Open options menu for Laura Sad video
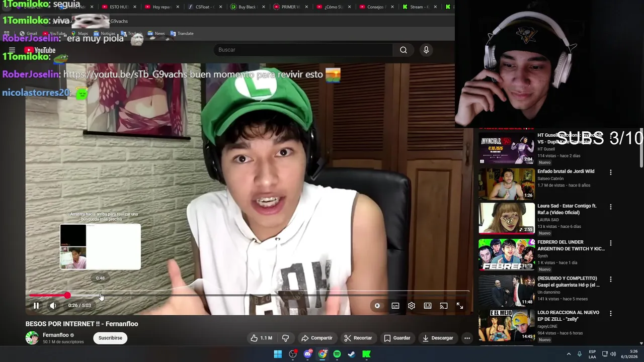 (611, 207)
